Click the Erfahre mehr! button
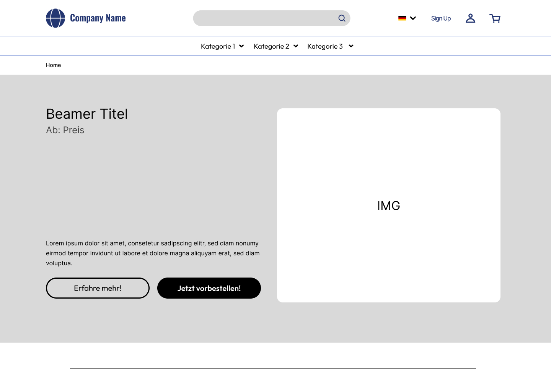This screenshot has width=551, height=392. pos(98,288)
